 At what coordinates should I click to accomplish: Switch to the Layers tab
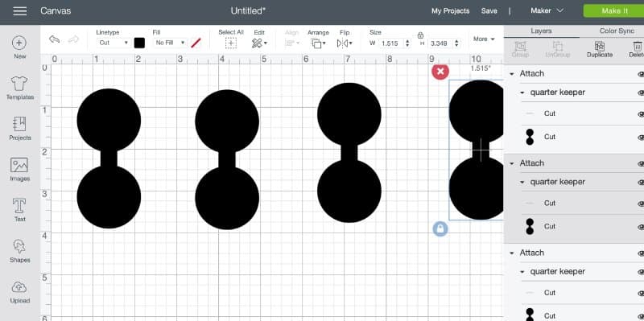coord(541,31)
